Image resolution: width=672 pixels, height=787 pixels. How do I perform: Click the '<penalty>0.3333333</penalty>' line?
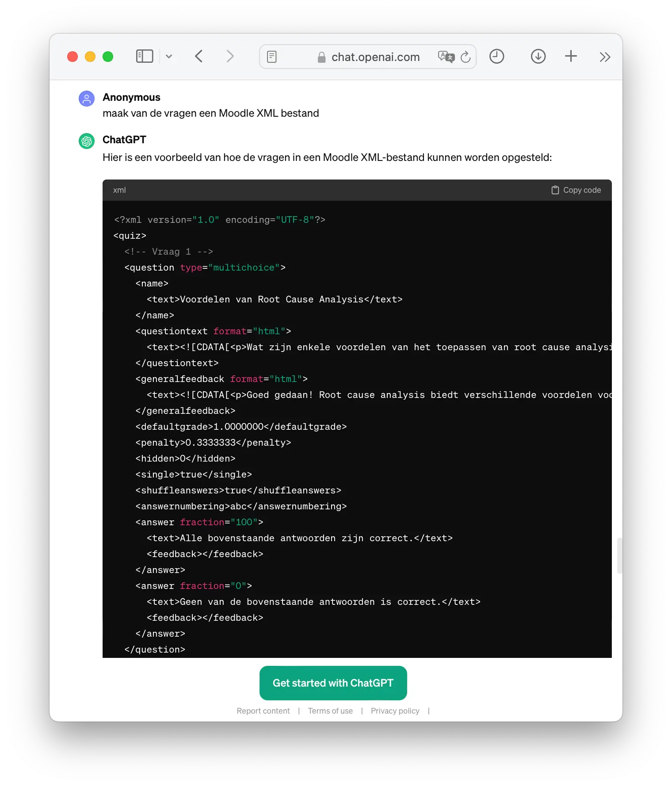tap(213, 443)
